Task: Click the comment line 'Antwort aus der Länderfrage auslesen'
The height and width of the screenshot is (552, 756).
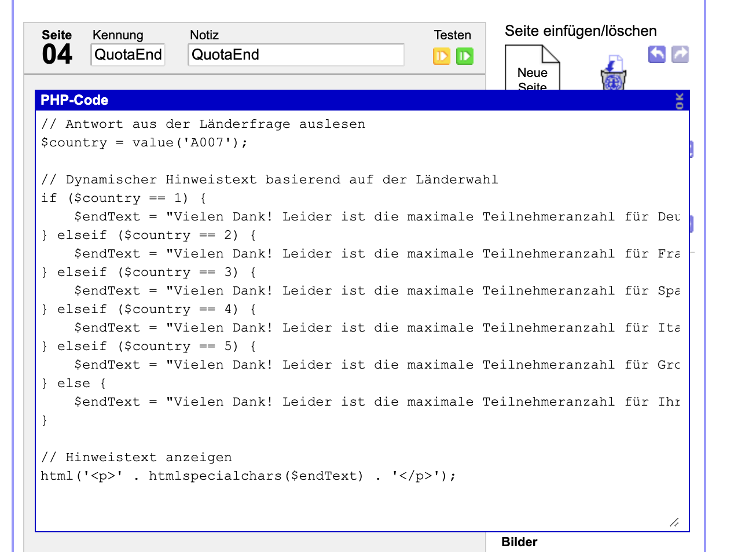Action: pos(203,124)
